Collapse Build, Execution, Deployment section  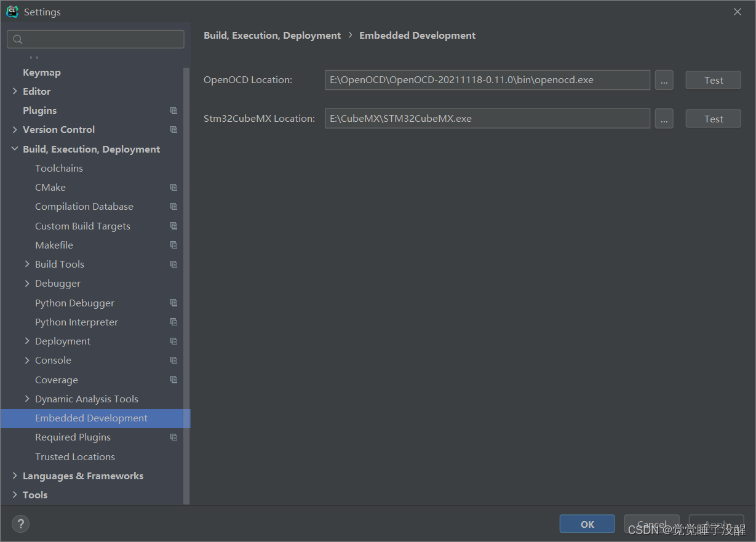15,149
